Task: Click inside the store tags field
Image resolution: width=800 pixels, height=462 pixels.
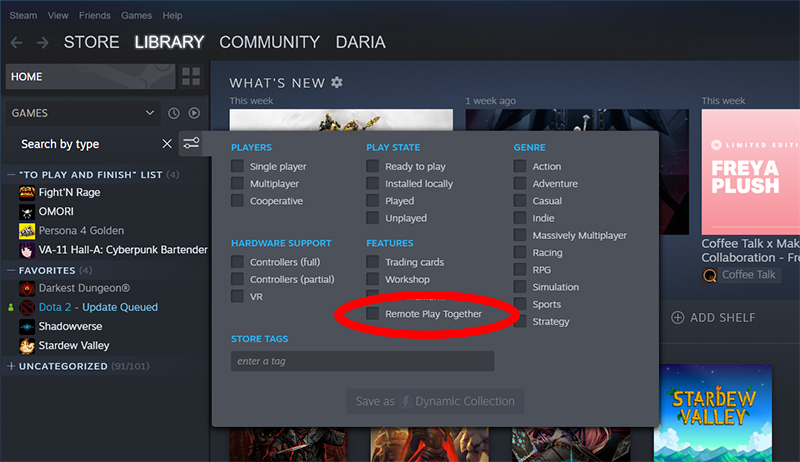Action: pyautogui.click(x=362, y=361)
